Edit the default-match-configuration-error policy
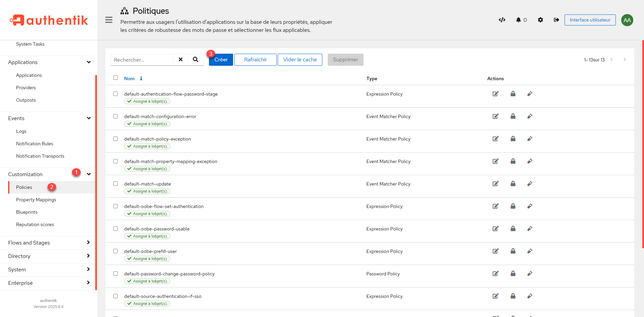The width and height of the screenshot is (644, 317). 495,116
